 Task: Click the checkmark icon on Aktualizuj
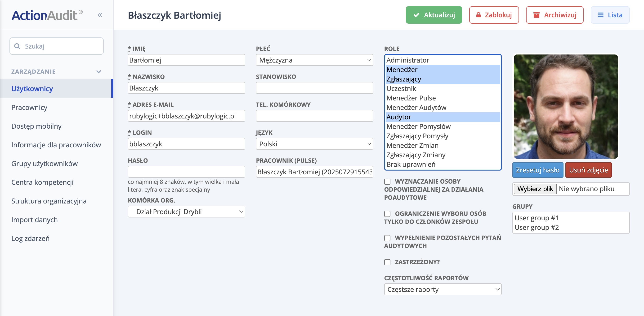pos(416,15)
